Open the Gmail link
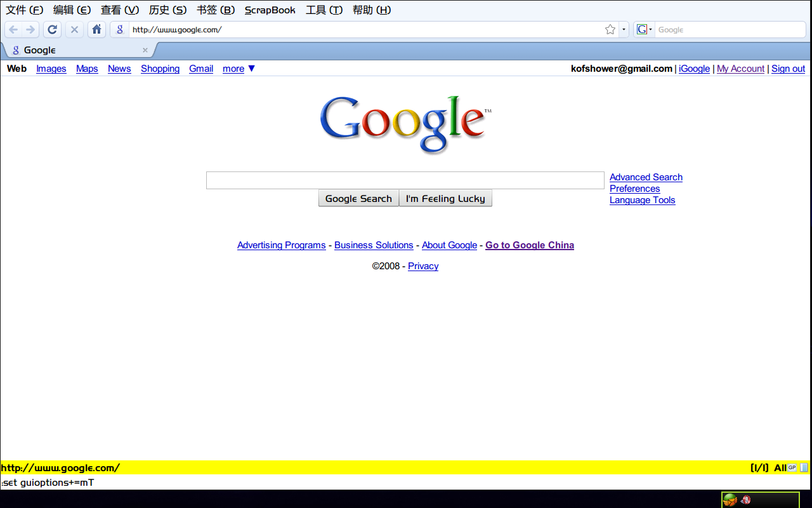812x508 pixels. coord(201,69)
